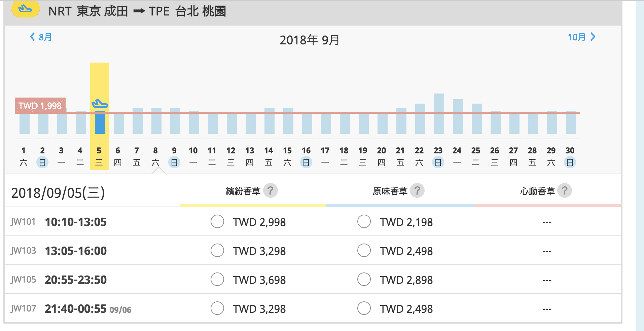
Task: Select JW107 繽紛香草 fare TWD 3,298
Action: point(217,308)
